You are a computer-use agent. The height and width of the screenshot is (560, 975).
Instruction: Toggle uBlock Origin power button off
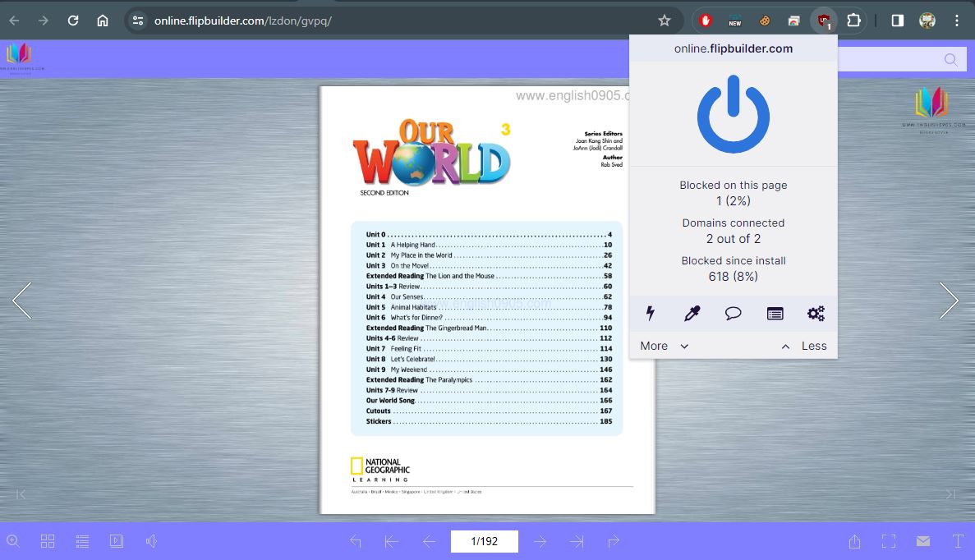click(x=733, y=114)
